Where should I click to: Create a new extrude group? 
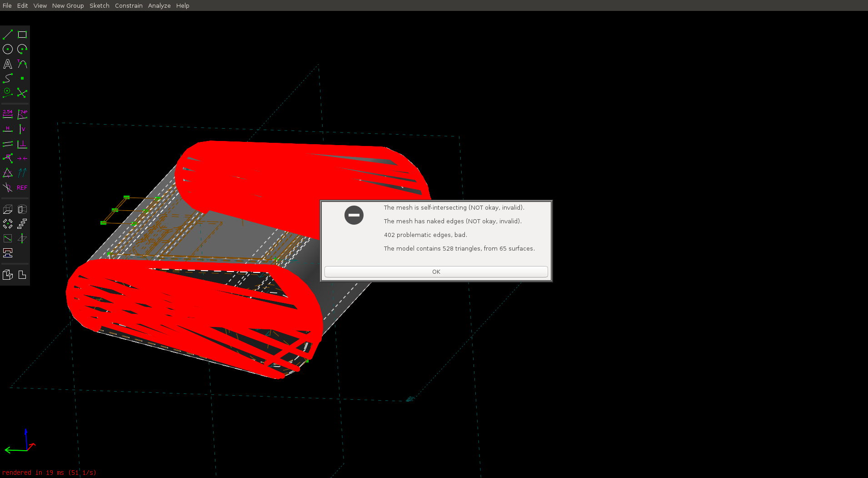[8, 209]
